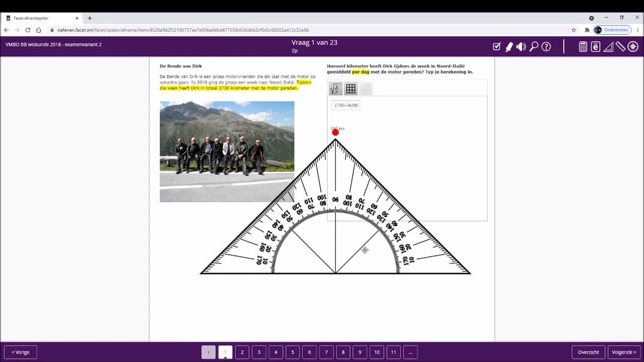Go to next question with Volgende
This screenshot has width=644, height=362.
point(624,352)
